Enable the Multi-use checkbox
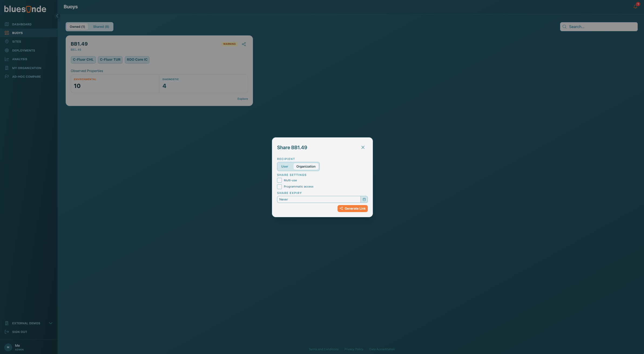The width and height of the screenshot is (644, 354). 279,180
